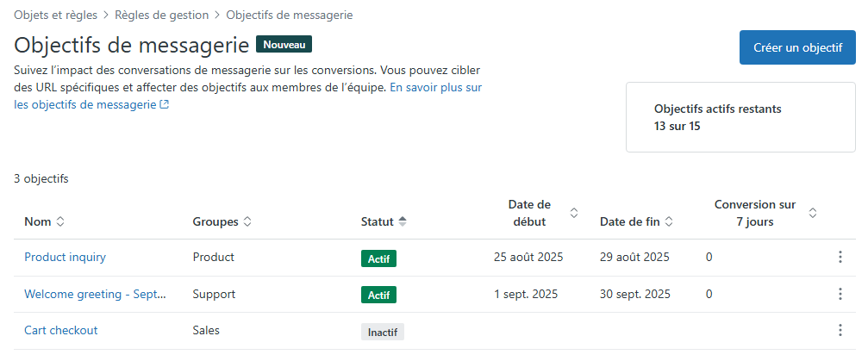Open the Welcome greeting objective
The width and height of the screenshot is (868, 361).
(x=95, y=294)
